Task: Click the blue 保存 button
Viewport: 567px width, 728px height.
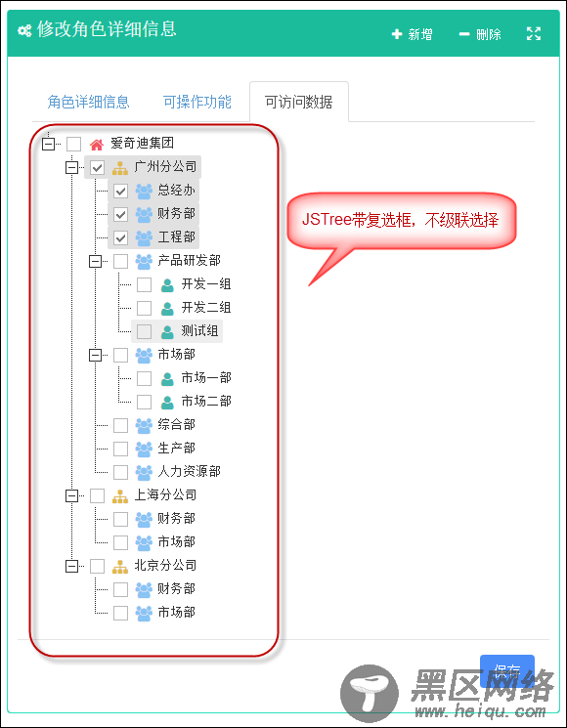Action: [x=507, y=671]
